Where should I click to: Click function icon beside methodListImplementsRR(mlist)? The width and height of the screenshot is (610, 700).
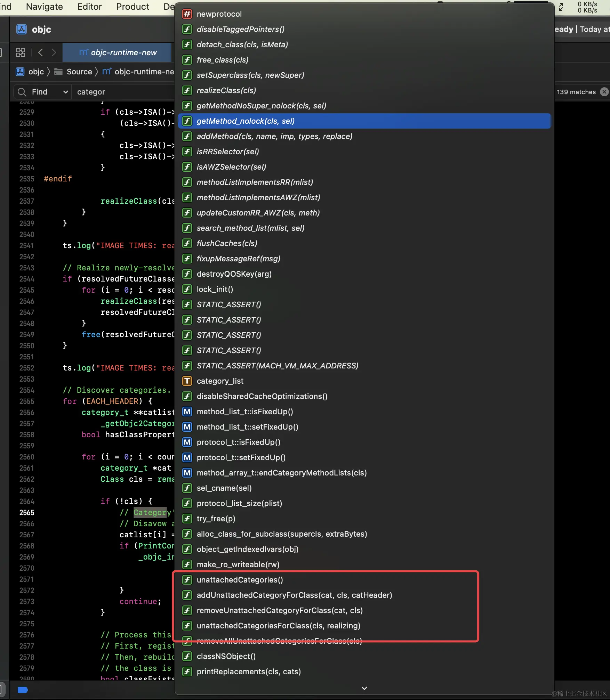tap(187, 182)
